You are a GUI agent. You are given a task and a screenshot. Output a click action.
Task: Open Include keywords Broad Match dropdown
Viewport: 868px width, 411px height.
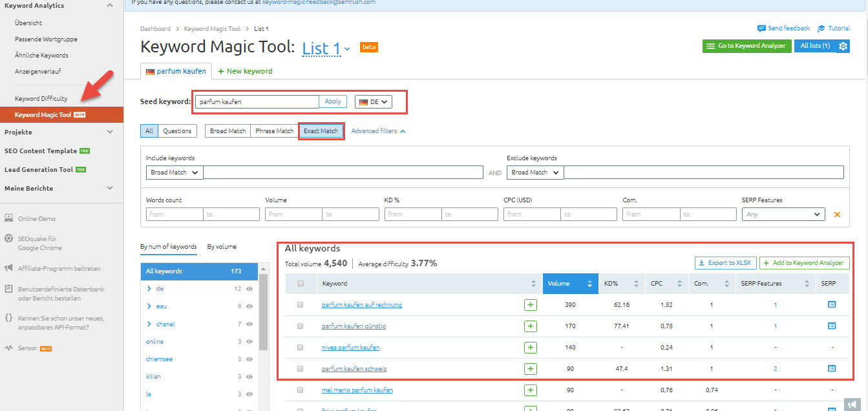pyautogui.click(x=175, y=173)
